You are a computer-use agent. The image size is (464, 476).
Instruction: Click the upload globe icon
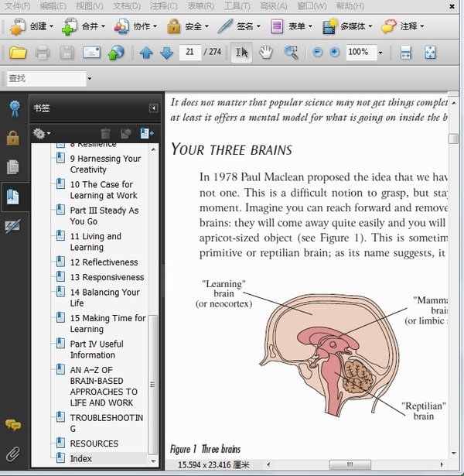pyautogui.click(x=116, y=53)
